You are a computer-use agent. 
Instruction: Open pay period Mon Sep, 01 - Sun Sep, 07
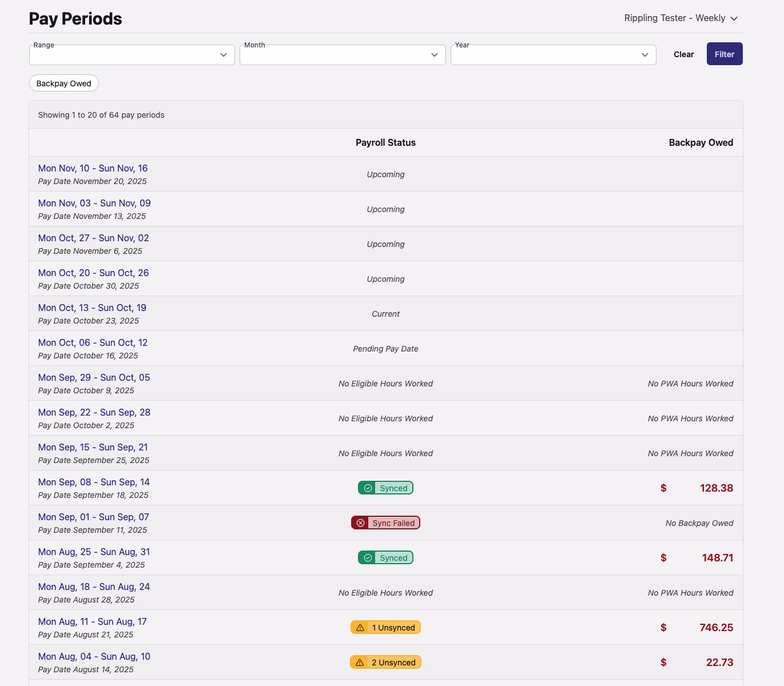[x=94, y=517]
